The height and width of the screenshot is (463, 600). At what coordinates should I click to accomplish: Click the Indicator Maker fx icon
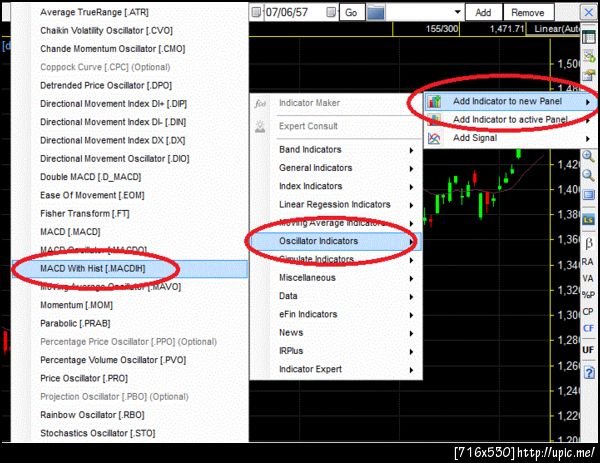(x=260, y=103)
